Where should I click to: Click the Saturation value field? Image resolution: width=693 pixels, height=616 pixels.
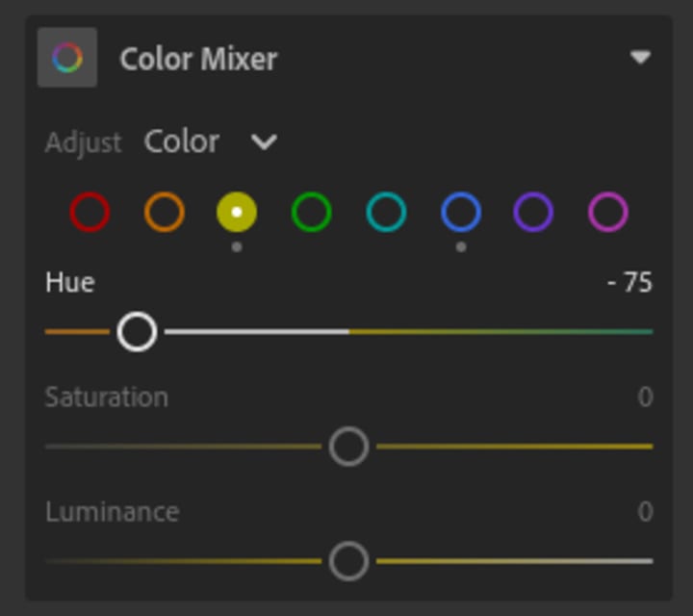tap(646, 398)
